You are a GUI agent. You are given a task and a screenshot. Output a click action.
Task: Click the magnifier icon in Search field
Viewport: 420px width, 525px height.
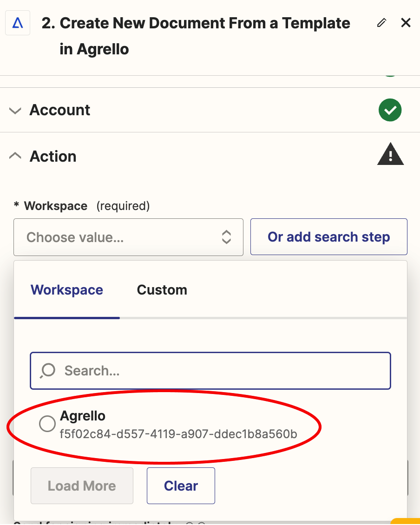[x=47, y=371]
